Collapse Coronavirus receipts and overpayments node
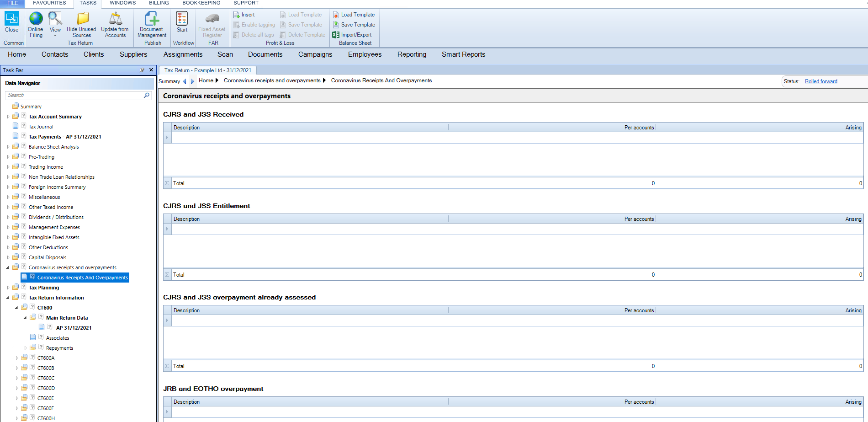 point(8,267)
